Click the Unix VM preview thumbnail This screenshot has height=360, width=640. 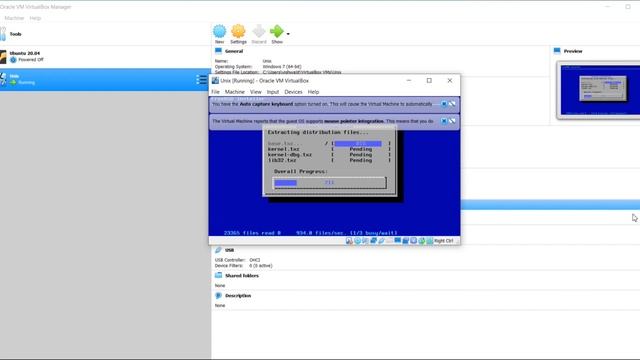coord(599,90)
